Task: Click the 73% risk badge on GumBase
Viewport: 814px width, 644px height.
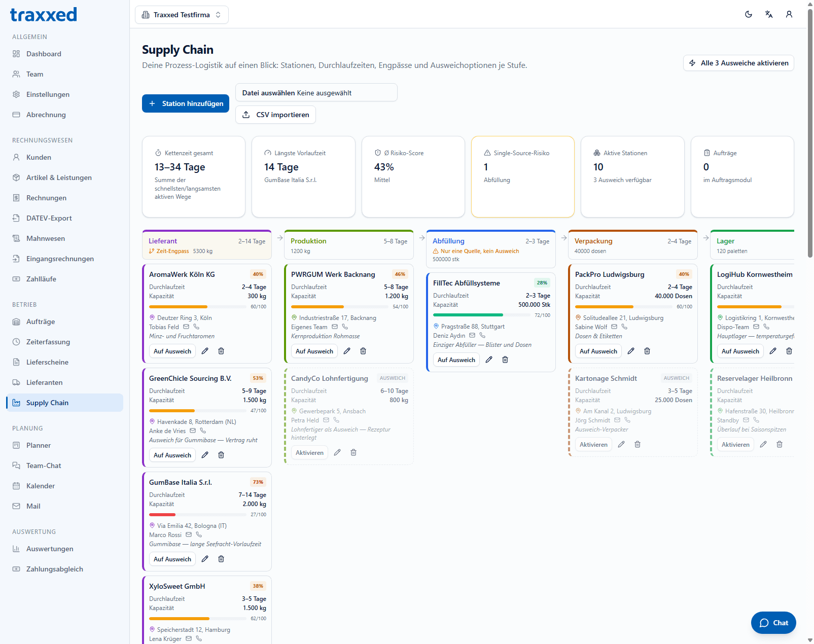Action: tap(258, 482)
